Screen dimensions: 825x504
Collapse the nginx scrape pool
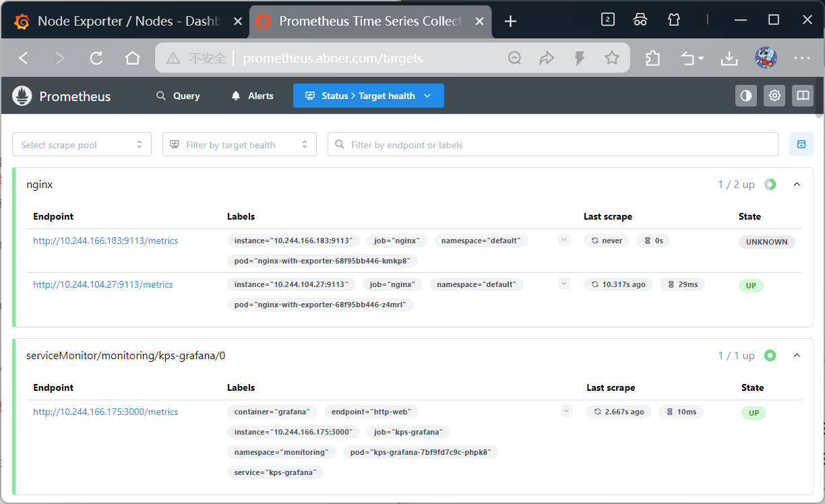click(797, 184)
